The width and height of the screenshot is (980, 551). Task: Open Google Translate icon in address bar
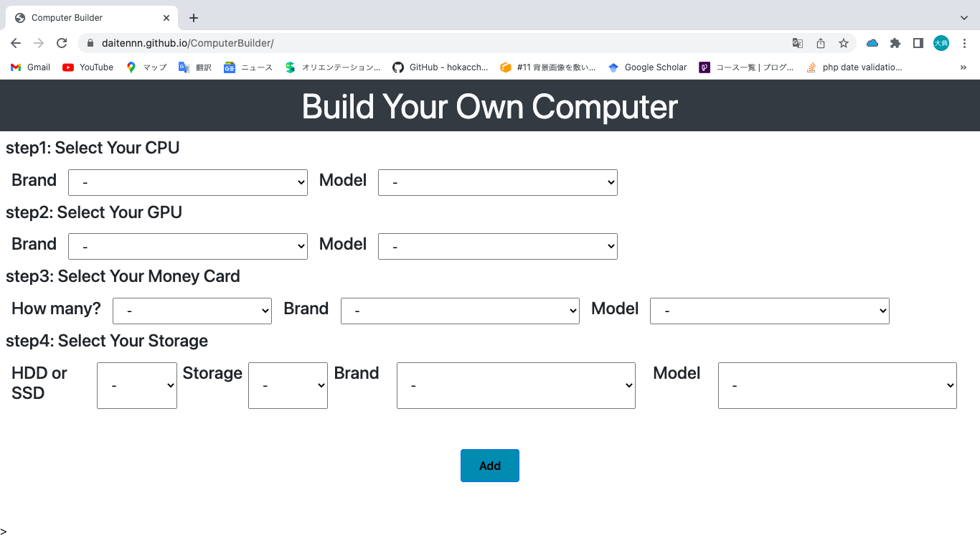pos(798,43)
